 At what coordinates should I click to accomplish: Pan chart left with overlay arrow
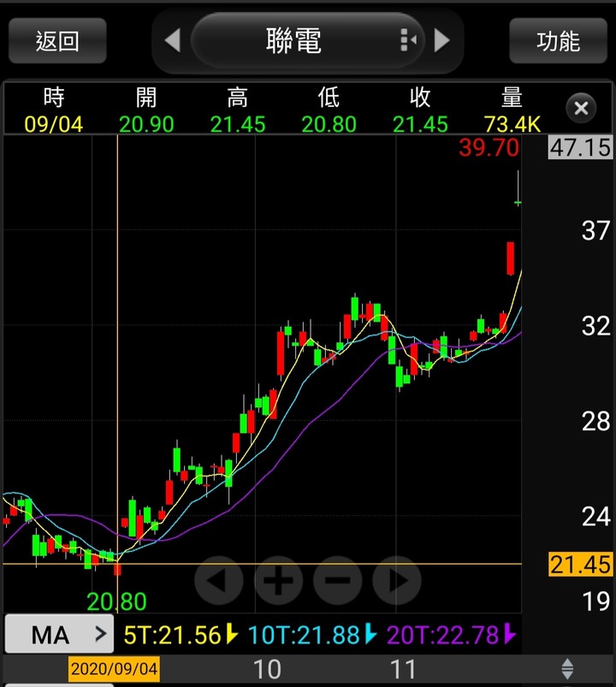(x=218, y=581)
